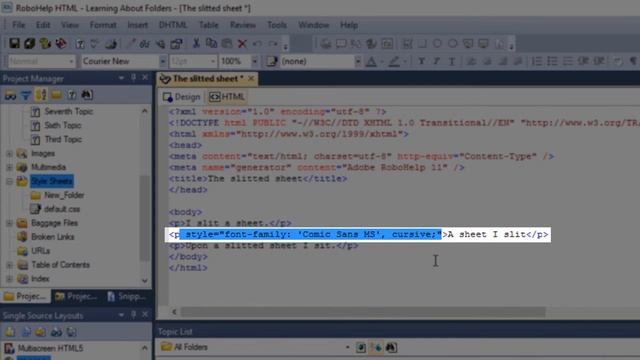Select Seventh Topic in project tree
Screen dimensions: 640x360
tap(69, 111)
